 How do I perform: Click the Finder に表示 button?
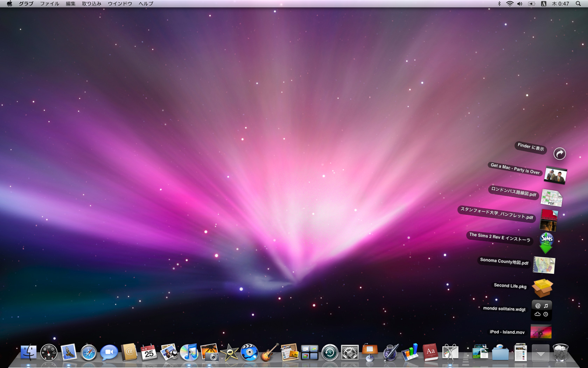[559, 154]
